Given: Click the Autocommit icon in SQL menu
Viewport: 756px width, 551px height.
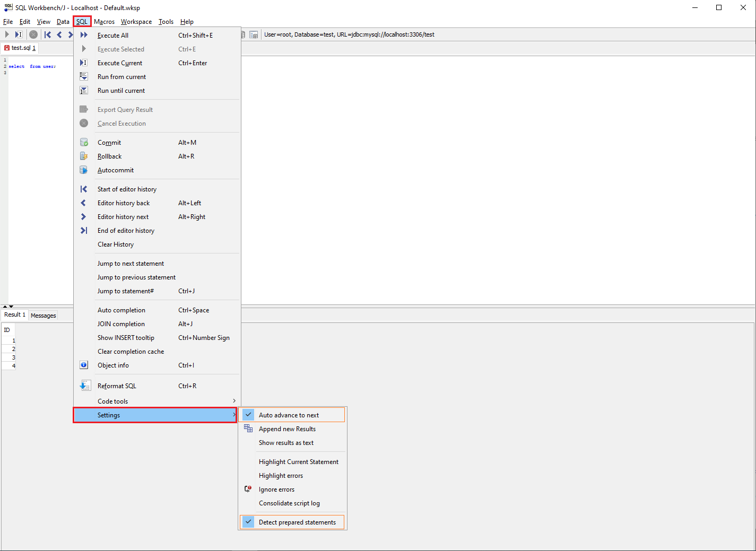Looking at the screenshot, I should pos(84,170).
